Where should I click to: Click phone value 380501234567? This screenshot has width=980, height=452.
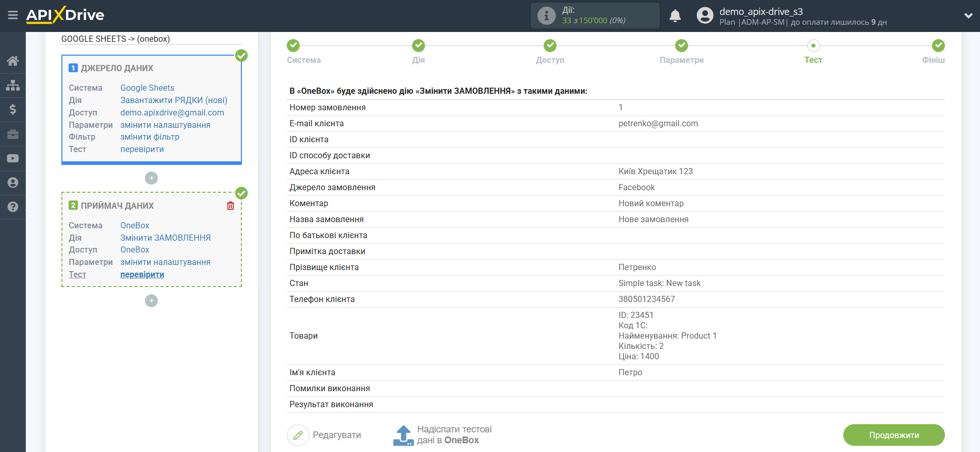point(646,299)
